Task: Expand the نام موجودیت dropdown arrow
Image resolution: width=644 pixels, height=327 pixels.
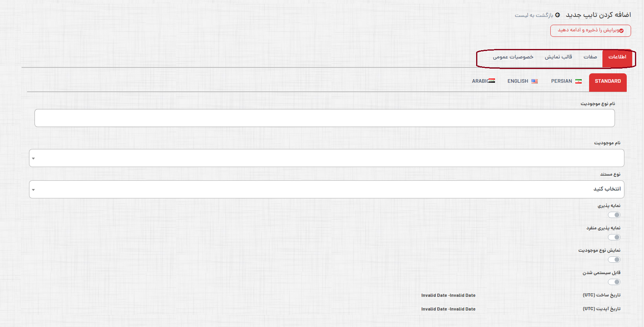Action: [x=33, y=158]
